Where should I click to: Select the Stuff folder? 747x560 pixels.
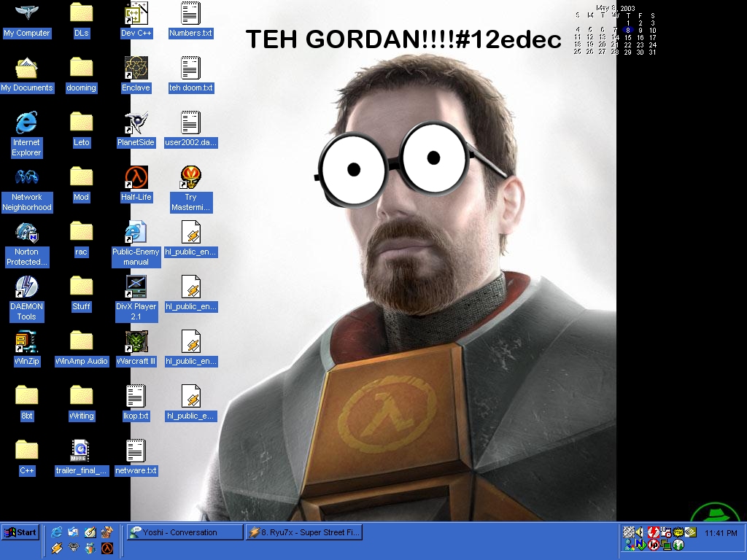(81, 294)
